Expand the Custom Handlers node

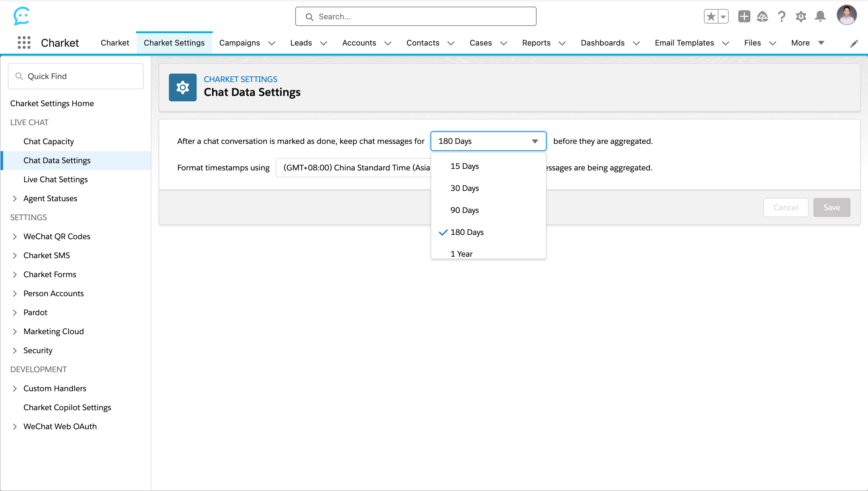pos(14,388)
